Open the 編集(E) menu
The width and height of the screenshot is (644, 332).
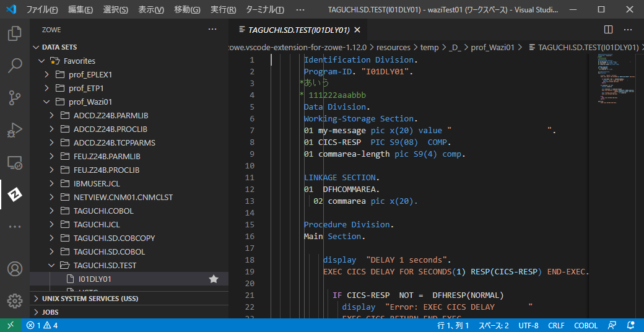tap(80, 9)
